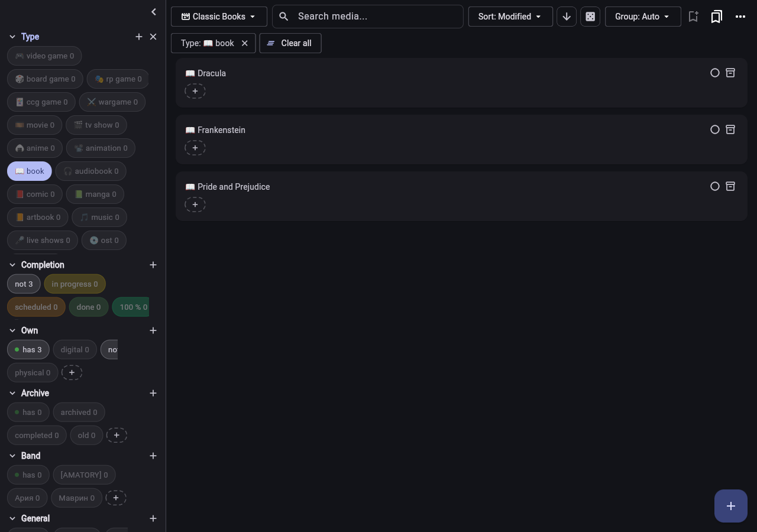Add a new tag to Completion group
This screenshot has width=757, height=532.
[153, 265]
